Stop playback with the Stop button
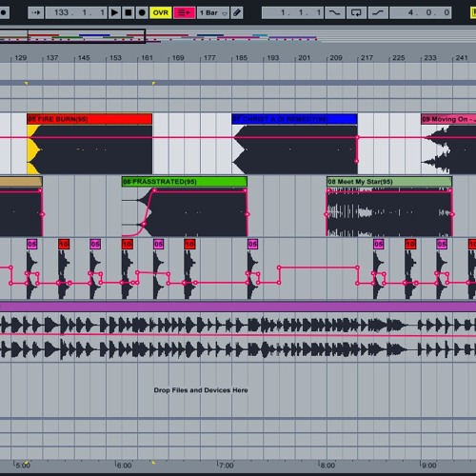476x476 pixels. click(129, 12)
